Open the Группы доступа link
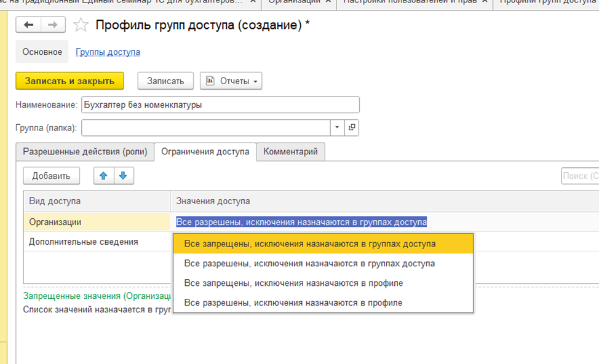 click(108, 52)
